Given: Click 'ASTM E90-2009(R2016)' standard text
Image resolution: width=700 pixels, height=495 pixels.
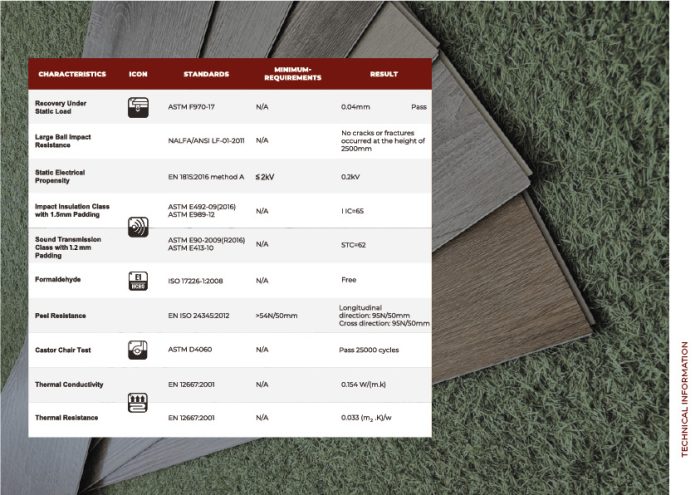Looking at the screenshot, I should pyautogui.click(x=206, y=240).
